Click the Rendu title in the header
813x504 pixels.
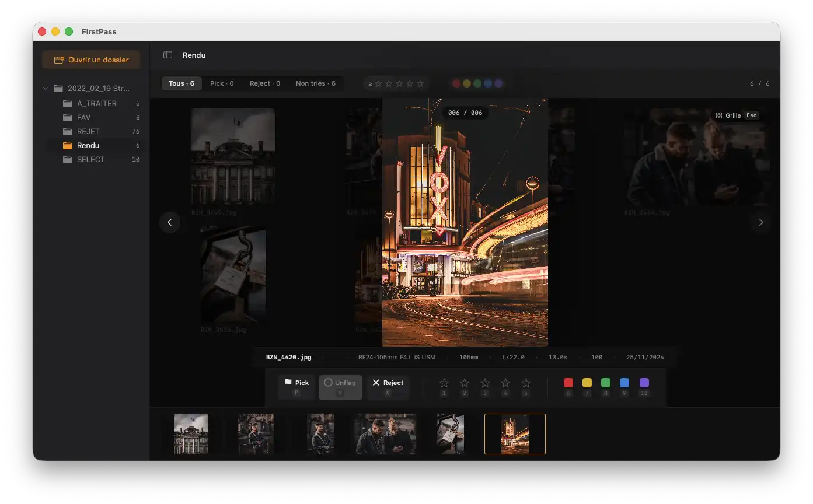tap(194, 55)
